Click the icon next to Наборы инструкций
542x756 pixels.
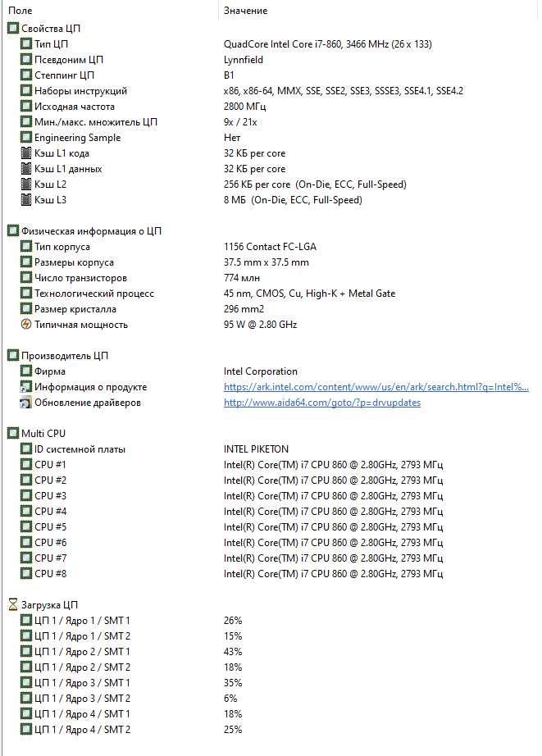[26, 91]
